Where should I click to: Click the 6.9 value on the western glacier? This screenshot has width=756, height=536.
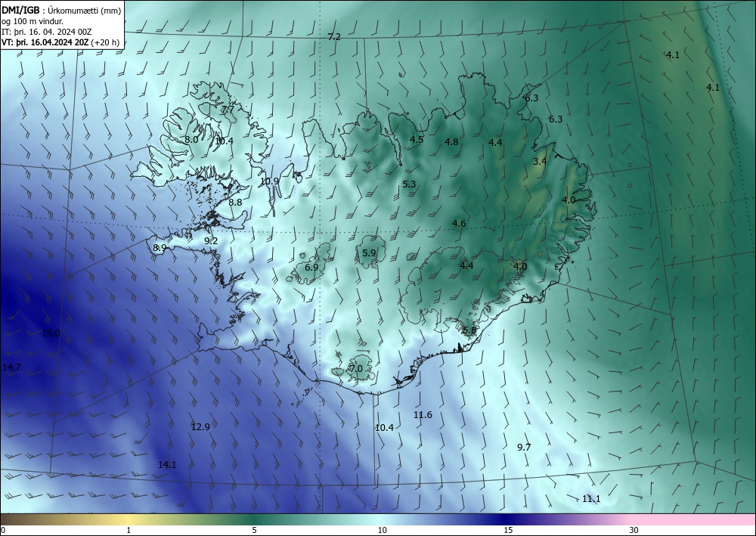click(311, 267)
